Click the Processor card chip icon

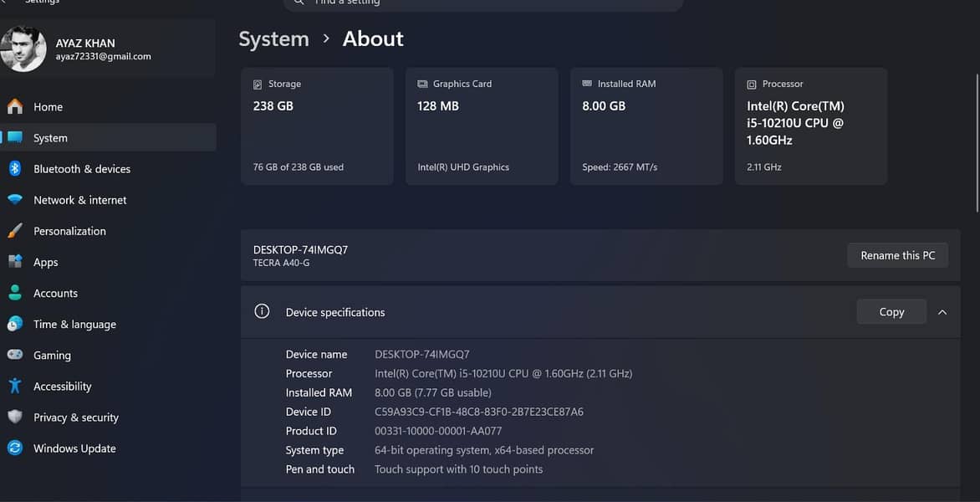[752, 84]
